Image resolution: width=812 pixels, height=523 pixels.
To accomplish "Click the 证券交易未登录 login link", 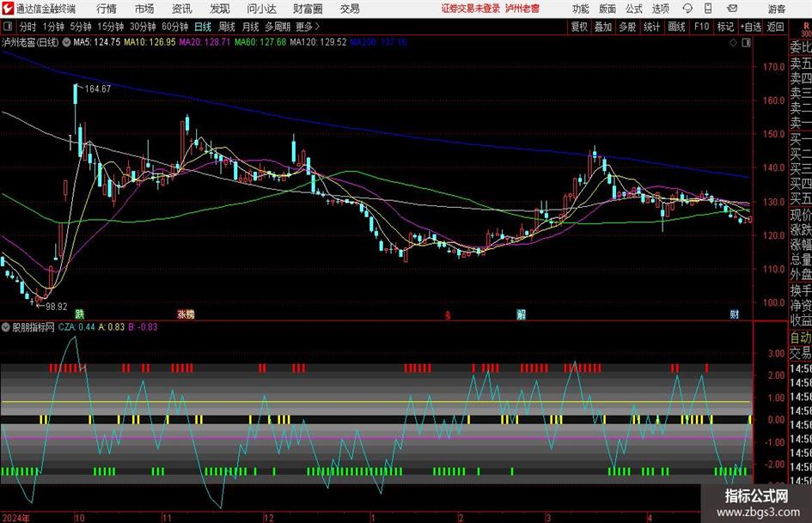I will point(471,9).
